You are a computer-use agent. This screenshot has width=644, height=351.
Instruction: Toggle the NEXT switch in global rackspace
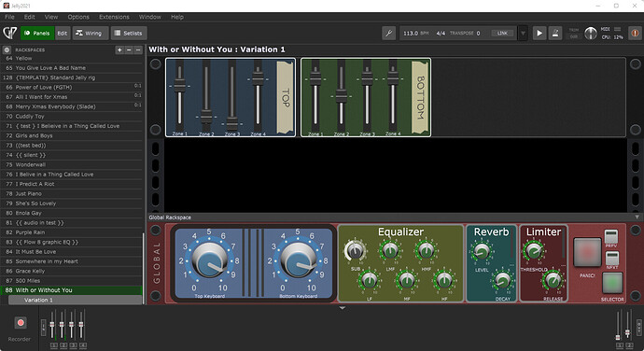pyautogui.click(x=611, y=259)
